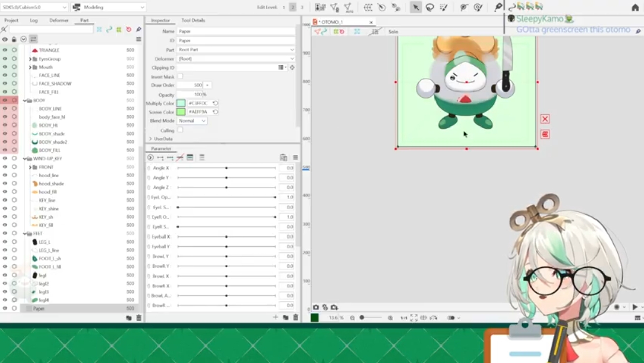Select the Arrow selection tool
Image resolution: width=644 pixels, height=363 pixels.
click(416, 7)
